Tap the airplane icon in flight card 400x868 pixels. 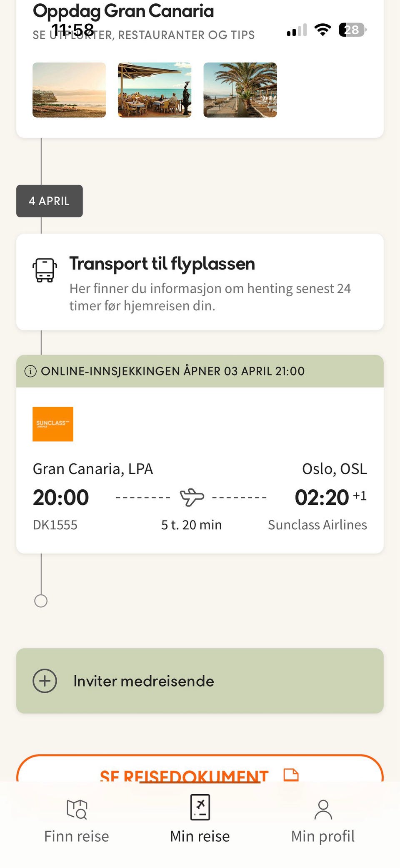(x=192, y=497)
